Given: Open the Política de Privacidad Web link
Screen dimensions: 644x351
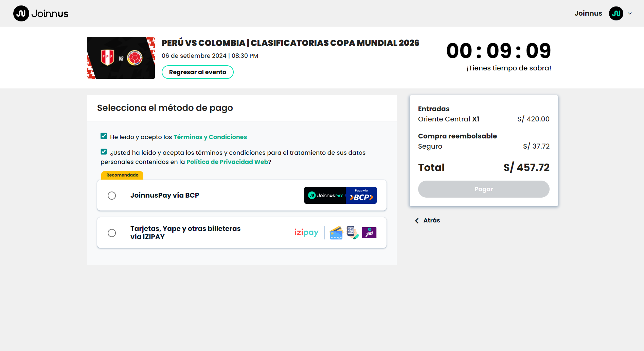Looking at the screenshot, I should point(227,162).
